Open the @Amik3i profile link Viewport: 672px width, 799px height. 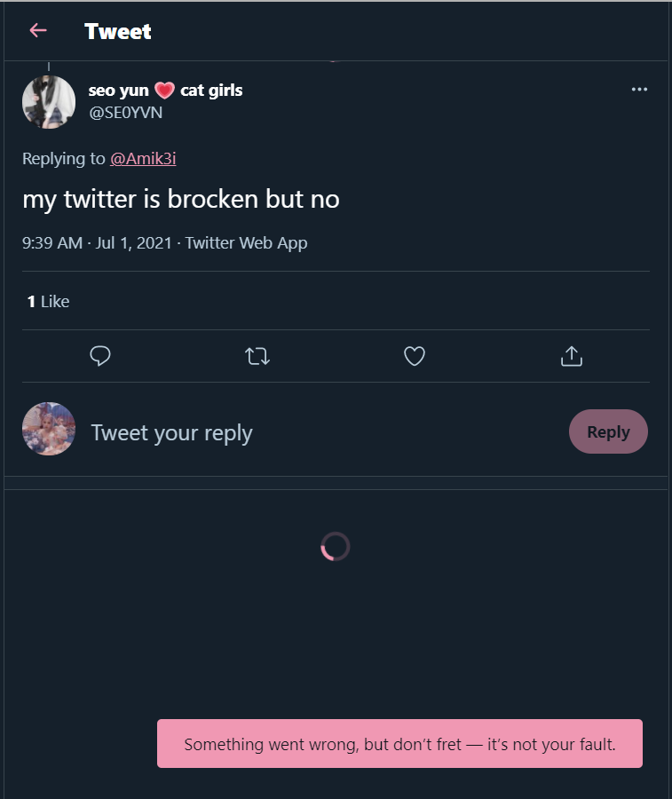(x=143, y=159)
